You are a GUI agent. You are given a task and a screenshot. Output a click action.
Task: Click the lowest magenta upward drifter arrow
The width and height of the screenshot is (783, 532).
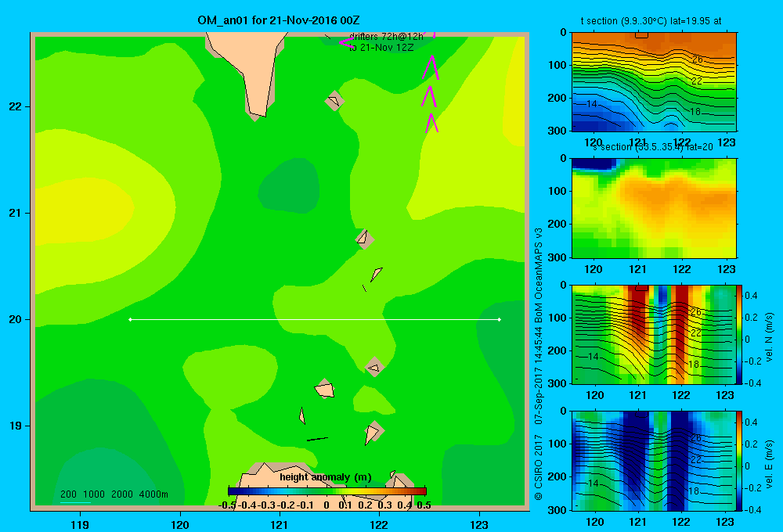[432, 124]
